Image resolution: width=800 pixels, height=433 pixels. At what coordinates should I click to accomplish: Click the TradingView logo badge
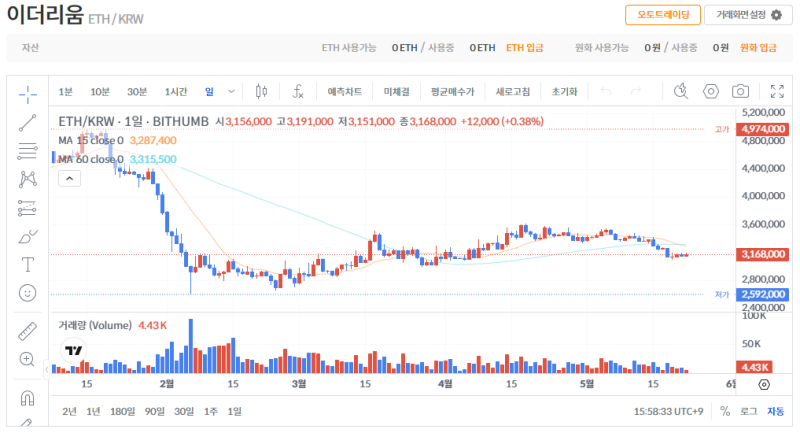pos(73,350)
